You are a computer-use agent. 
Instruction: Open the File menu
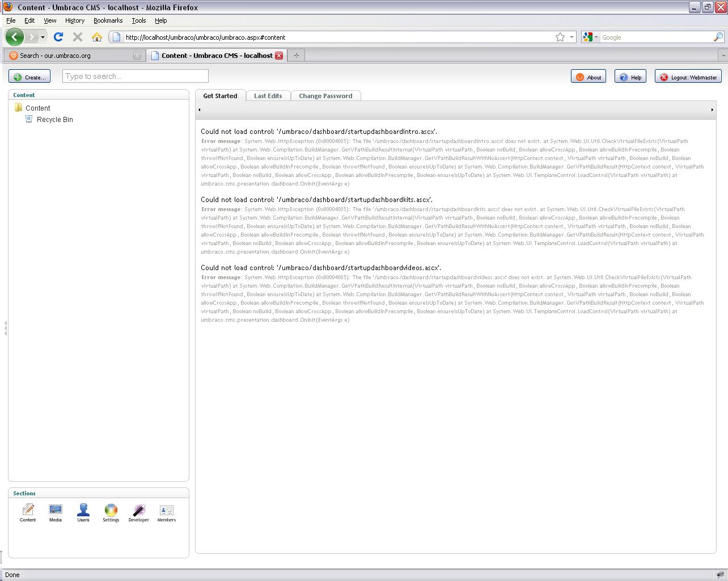11,20
